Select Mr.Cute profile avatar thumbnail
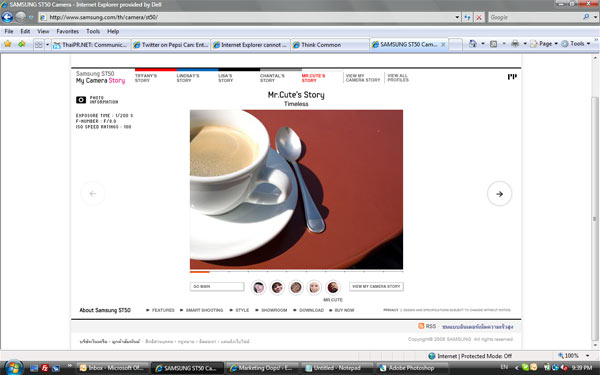 click(333, 287)
